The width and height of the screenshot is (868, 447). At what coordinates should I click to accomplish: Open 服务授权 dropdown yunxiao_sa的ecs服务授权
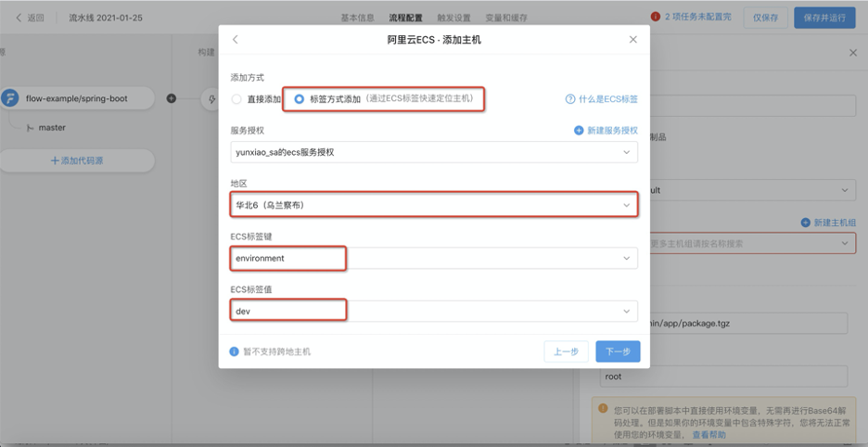pyautogui.click(x=434, y=152)
